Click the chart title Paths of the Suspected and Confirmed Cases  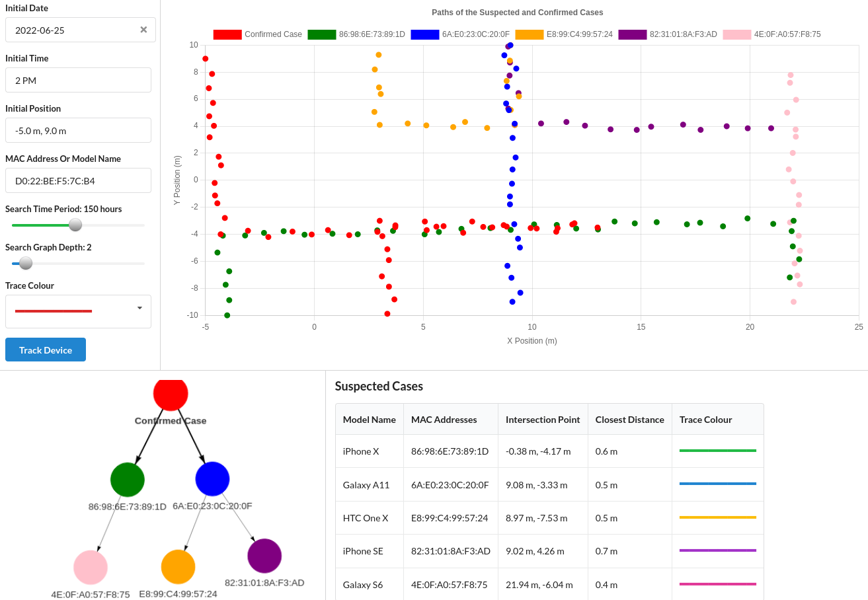518,13
